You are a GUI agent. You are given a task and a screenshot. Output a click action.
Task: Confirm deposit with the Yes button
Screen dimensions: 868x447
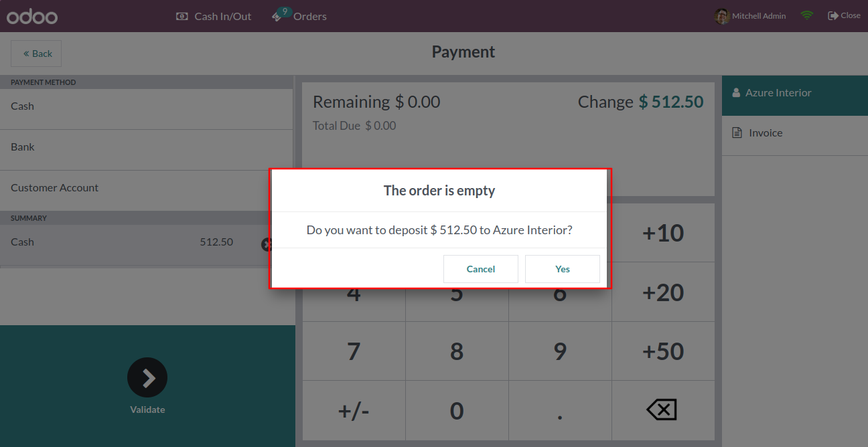(563, 269)
